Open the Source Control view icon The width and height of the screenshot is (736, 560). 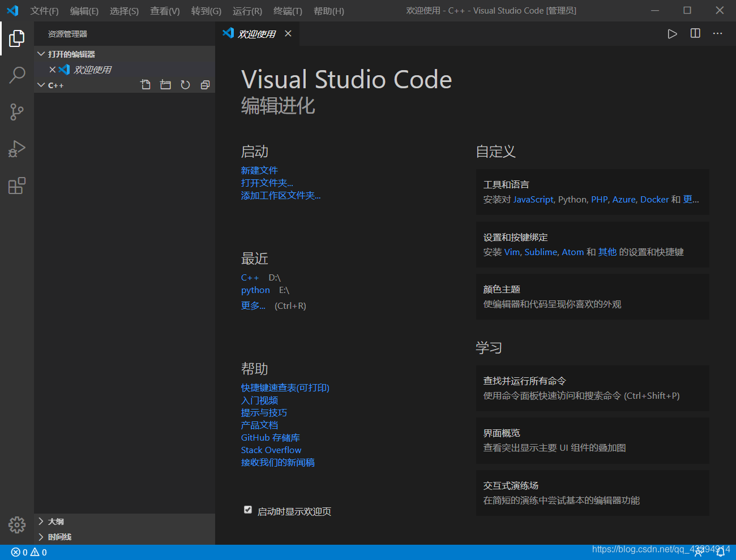coord(17,112)
